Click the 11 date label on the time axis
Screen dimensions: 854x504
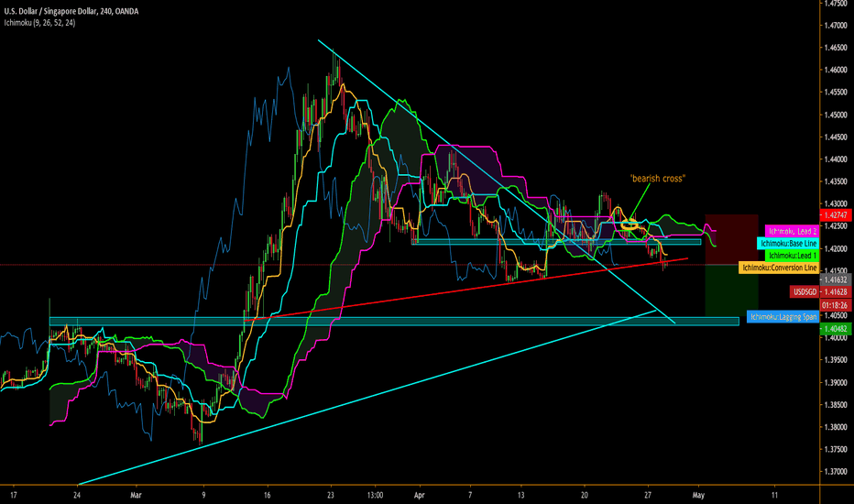coord(774,495)
